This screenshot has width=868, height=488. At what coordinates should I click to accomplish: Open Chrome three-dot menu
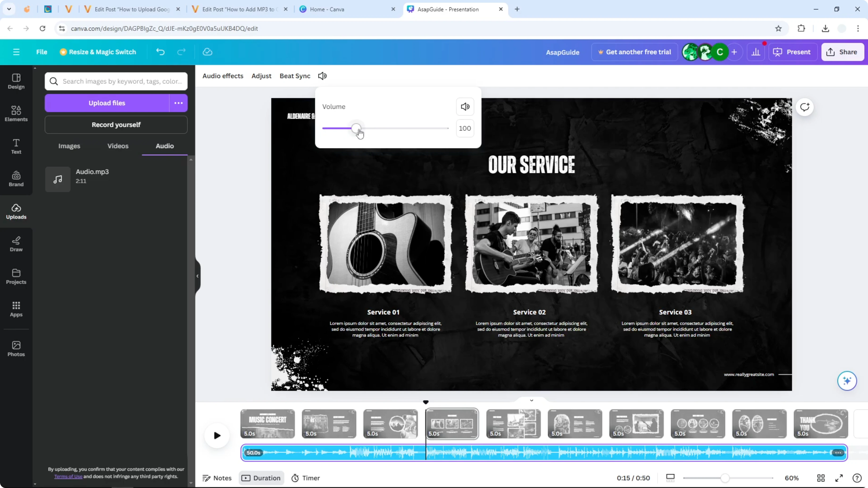tap(858, 29)
